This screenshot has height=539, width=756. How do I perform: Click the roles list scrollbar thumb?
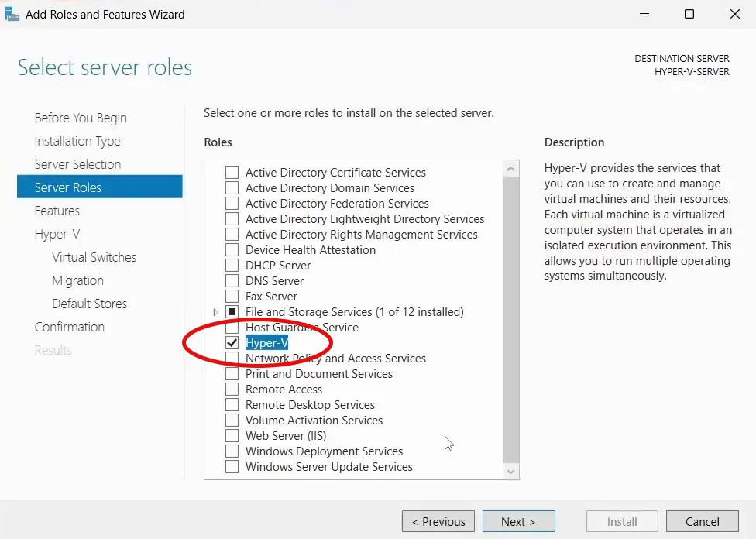click(511, 320)
